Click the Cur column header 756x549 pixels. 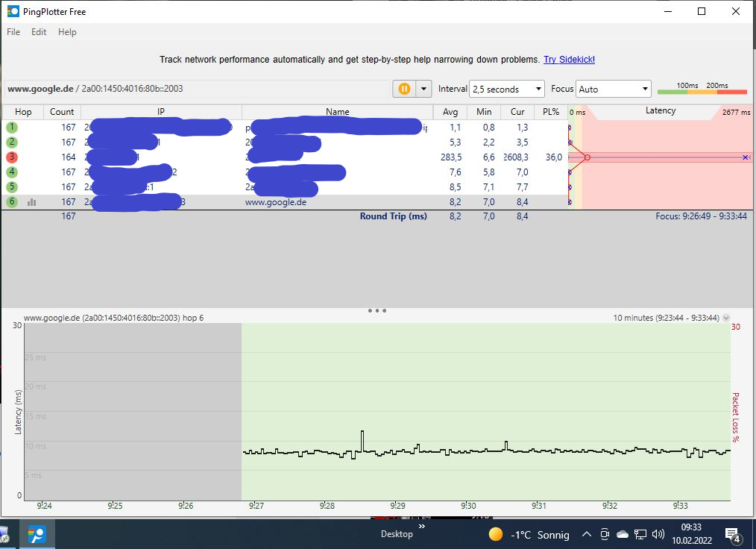coord(517,112)
